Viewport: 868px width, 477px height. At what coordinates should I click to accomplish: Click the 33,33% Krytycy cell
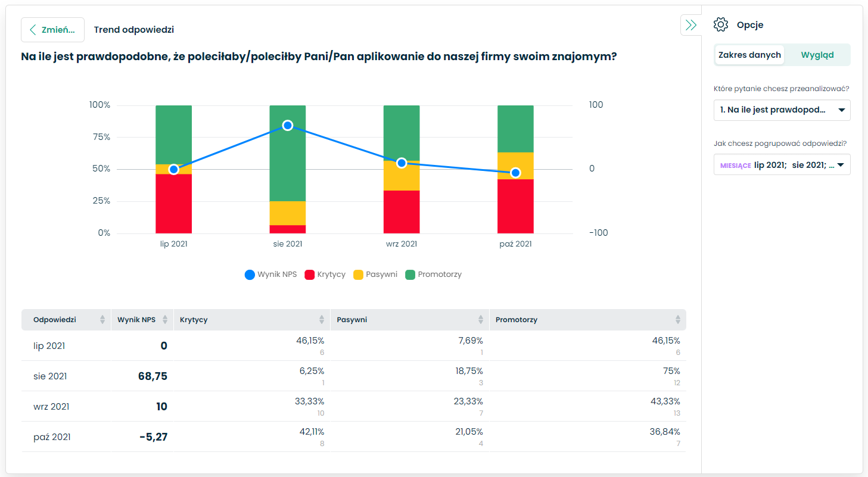tap(310, 401)
